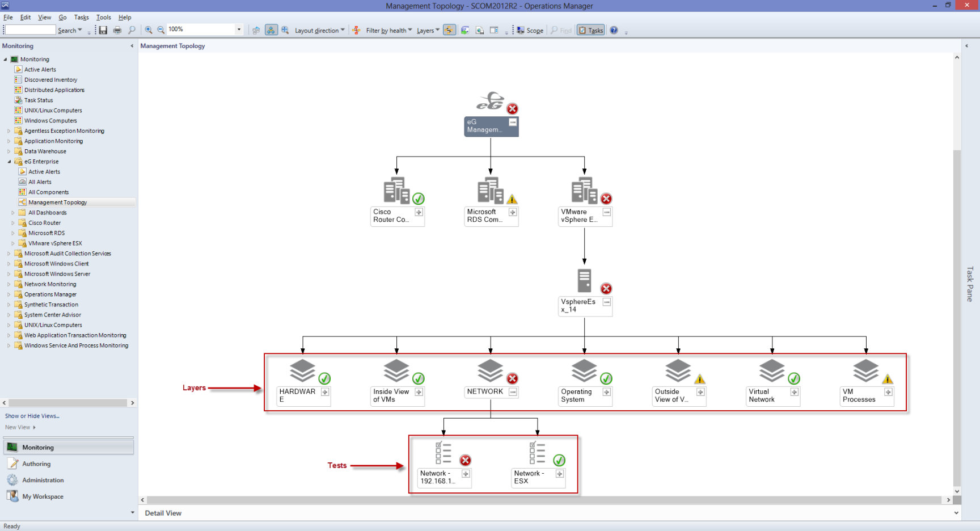The image size is (980, 531).
Task: Expand the HARDWARE layer node
Action: pyautogui.click(x=325, y=392)
